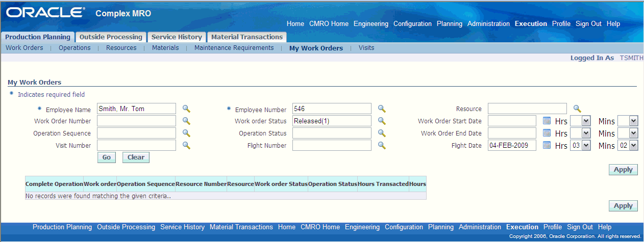
Task: Open Employee Name search lookup icon
Action: click(186, 109)
